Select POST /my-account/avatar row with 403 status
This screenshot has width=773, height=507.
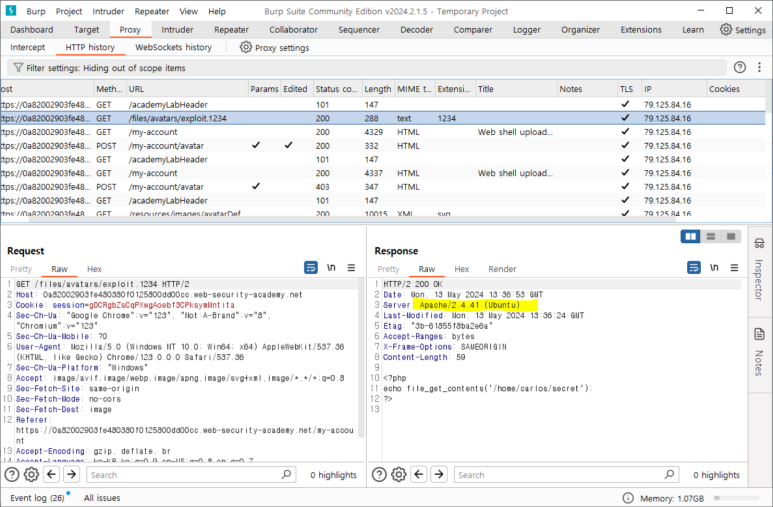383,187
